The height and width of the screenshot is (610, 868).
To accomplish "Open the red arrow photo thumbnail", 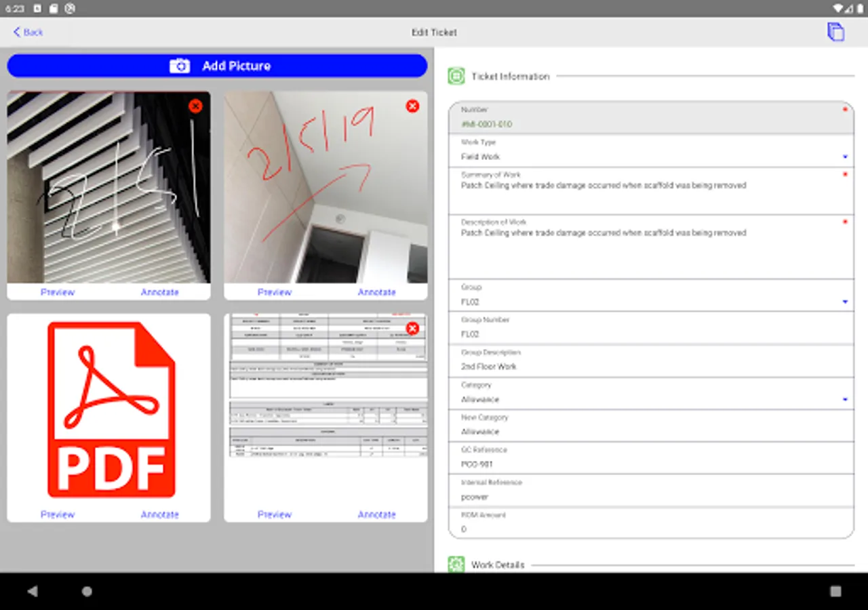I will [325, 188].
